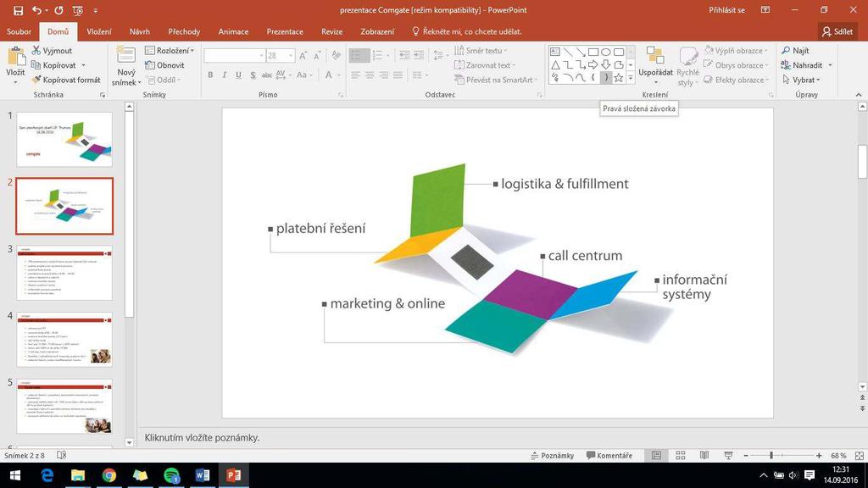Click the spell check status icon
This screenshot has height=488, width=868.
click(x=61, y=455)
